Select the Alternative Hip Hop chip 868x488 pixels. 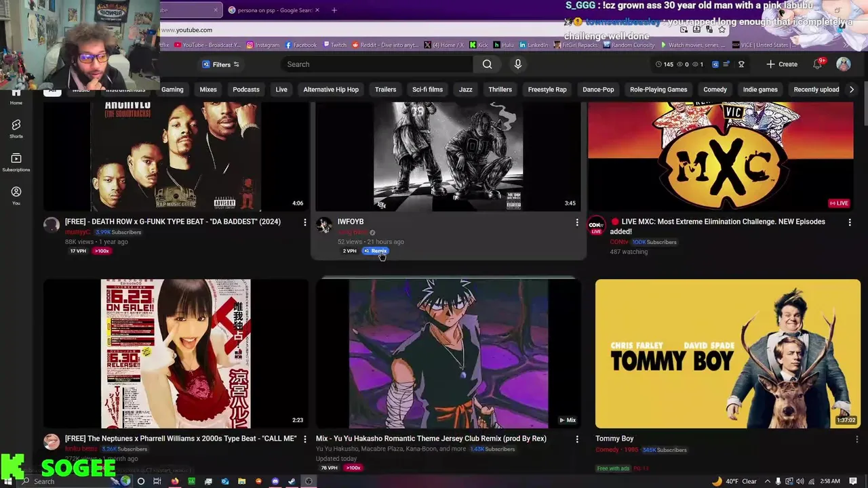[x=331, y=89]
